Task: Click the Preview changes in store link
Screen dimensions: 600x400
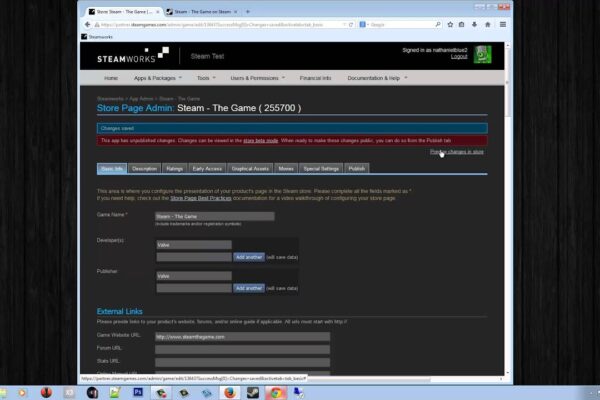Action: click(456, 152)
